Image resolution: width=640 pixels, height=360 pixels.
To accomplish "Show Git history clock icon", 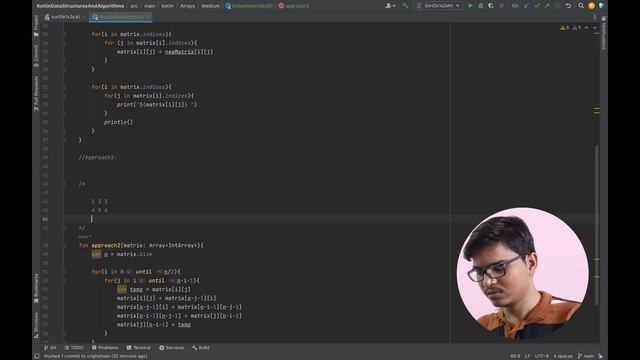I will 558,6.
